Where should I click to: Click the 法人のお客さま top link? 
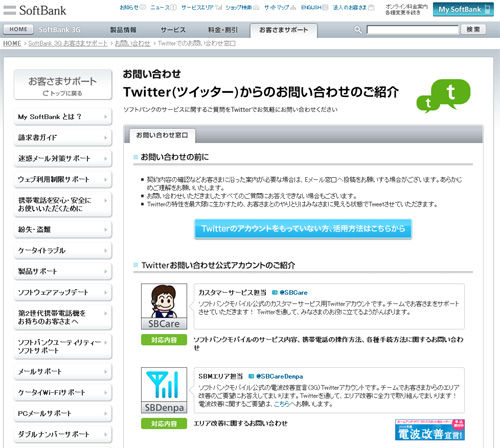[x=350, y=7]
